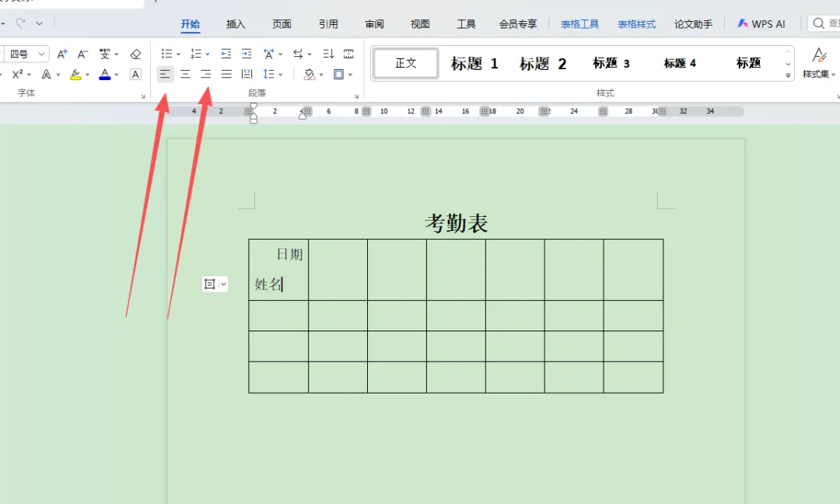Click the shading paint bucket icon
The height and width of the screenshot is (504, 840).
click(x=310, y=74)
